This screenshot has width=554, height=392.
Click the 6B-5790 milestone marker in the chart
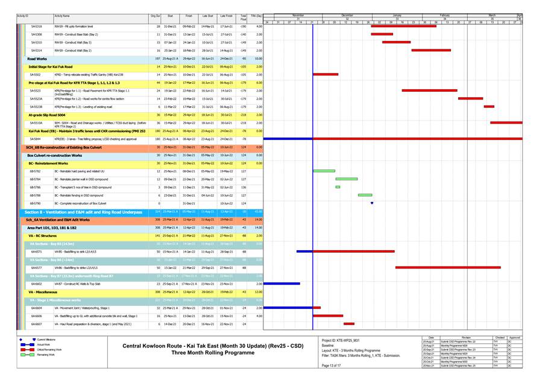coord(372,203)
